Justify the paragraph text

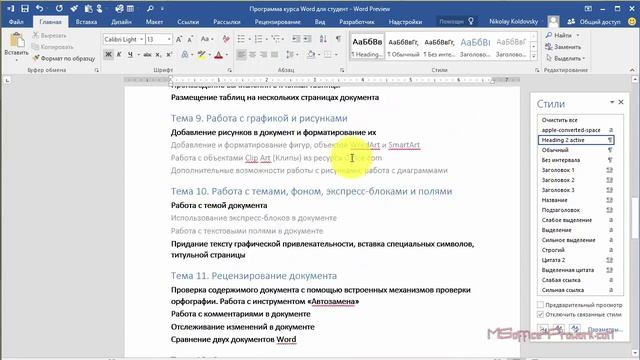click(x=275, y=54)
